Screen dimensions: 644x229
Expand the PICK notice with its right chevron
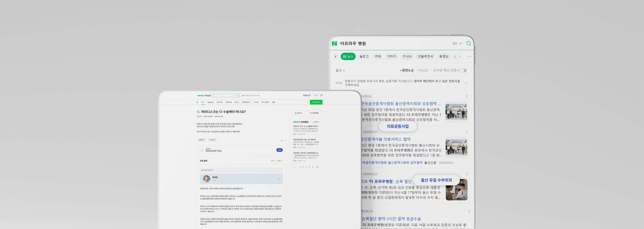click(466, 83)
